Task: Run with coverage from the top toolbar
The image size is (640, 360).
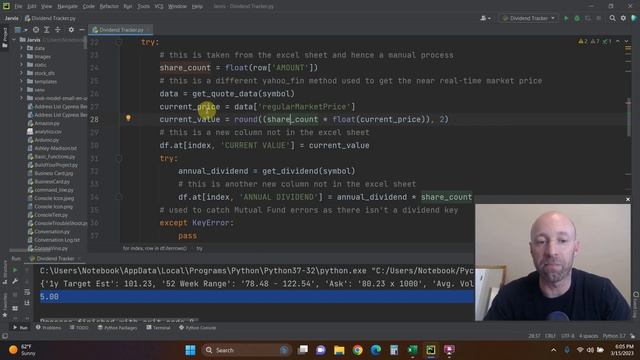Action: tap(587, 18)
